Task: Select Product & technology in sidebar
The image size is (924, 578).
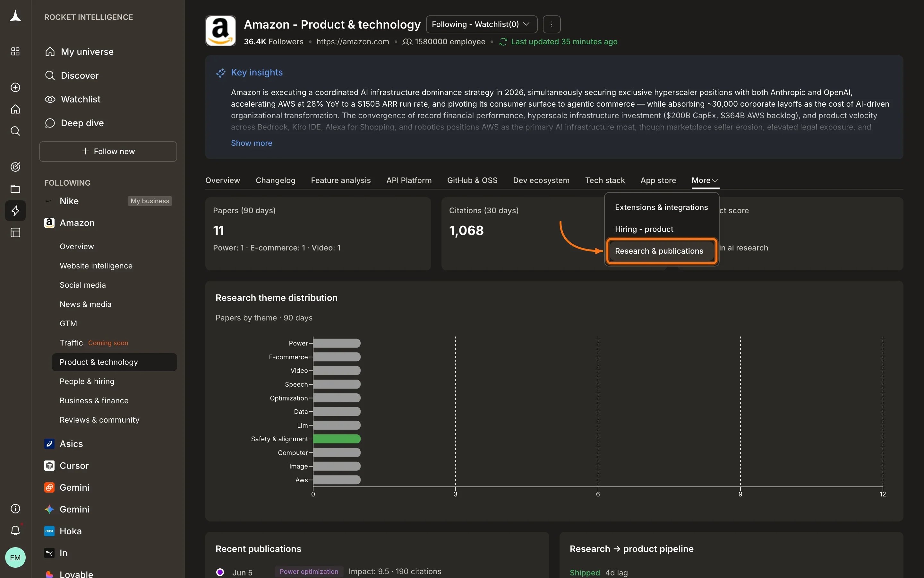Action: [x=114, y=362]
